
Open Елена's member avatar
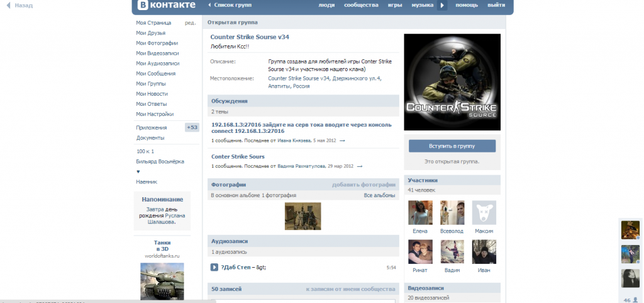tap(420, 213)
